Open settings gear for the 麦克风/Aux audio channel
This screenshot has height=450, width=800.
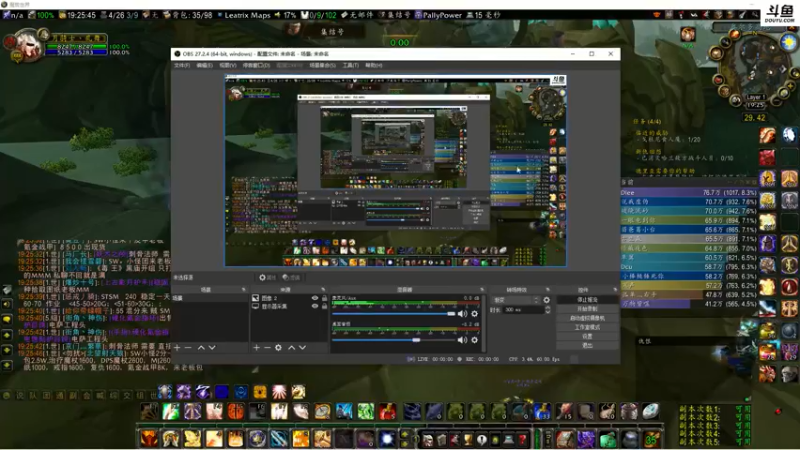point(474,314)
